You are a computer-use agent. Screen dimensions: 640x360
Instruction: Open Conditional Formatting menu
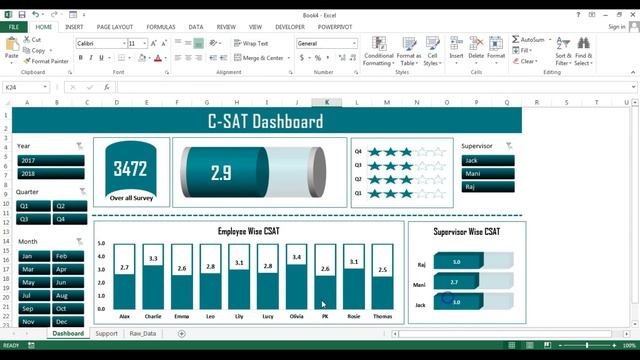click(379, 51)
